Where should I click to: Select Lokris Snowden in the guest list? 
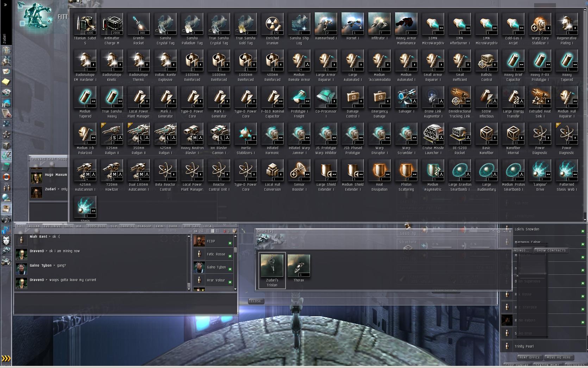click(x=543, y=229)
